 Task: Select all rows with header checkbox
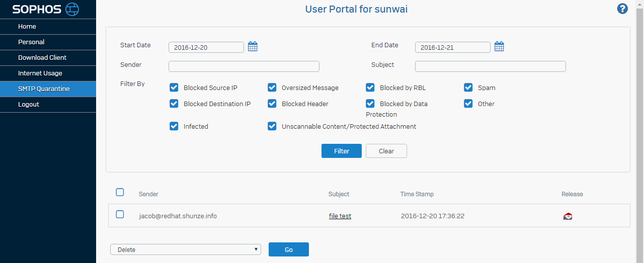coord(120,192)
